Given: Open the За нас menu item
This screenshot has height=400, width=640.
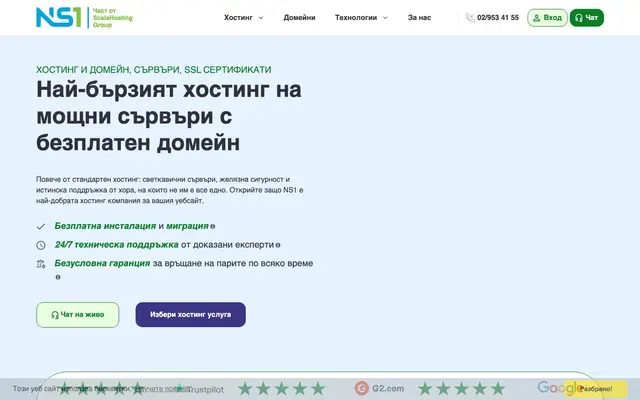Looking at the screenshot, I should (419, 18).
